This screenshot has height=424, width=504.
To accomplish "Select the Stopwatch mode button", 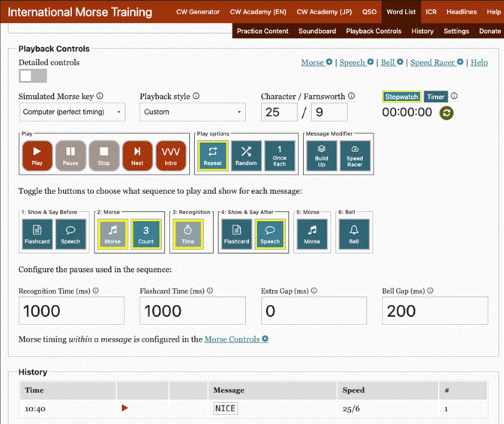I will click(x=401, y=97).
